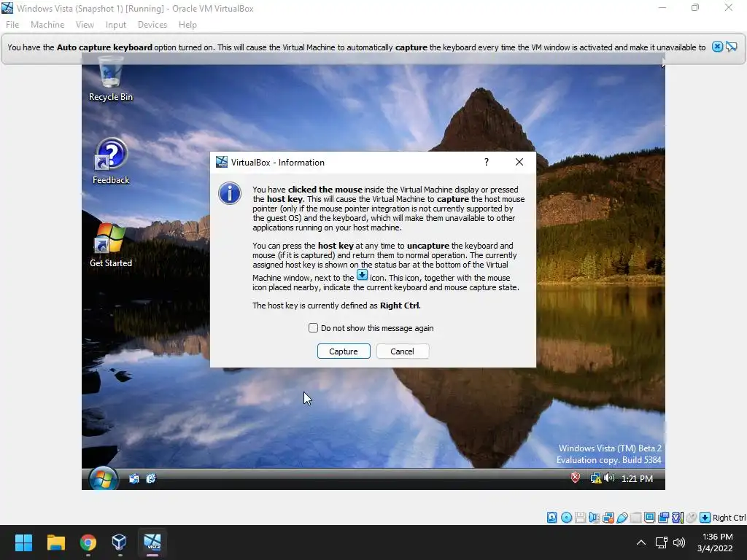Image resolution: width=747 pixels, height=560 pixels.
Task: Click the Cancel button in the dialog
Action: [403, 351]
